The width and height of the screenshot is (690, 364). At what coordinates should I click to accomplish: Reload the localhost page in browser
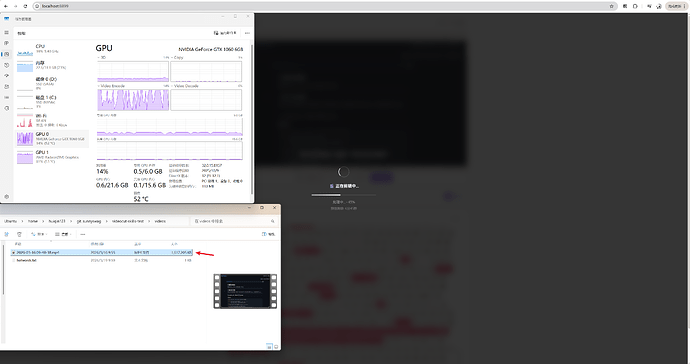pos(25,6)
